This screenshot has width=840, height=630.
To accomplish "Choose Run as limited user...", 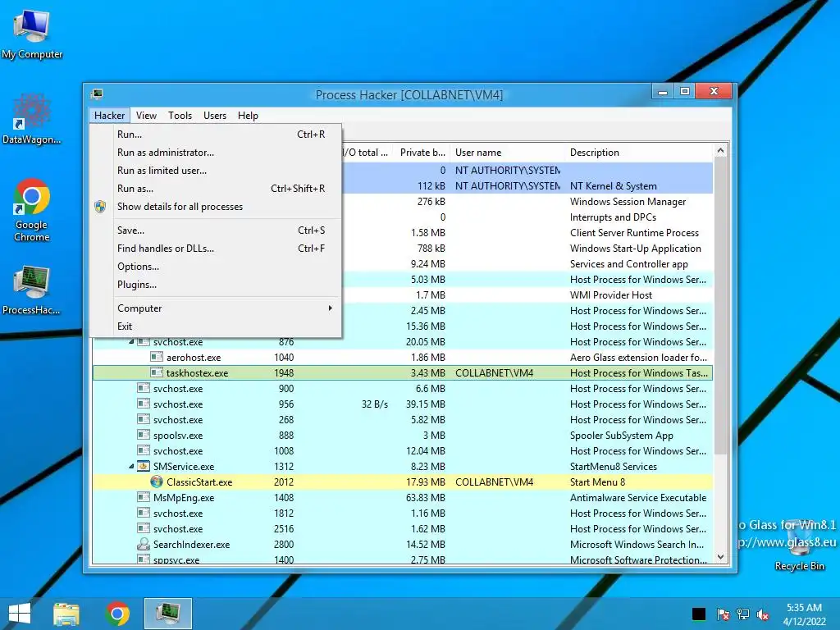I will click(216, 171).
